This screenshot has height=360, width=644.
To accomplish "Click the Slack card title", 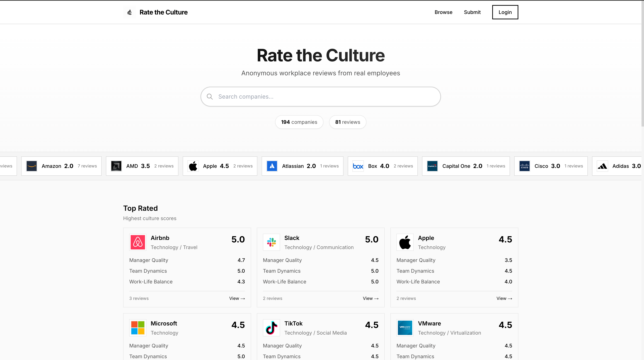I will [292, 238].
